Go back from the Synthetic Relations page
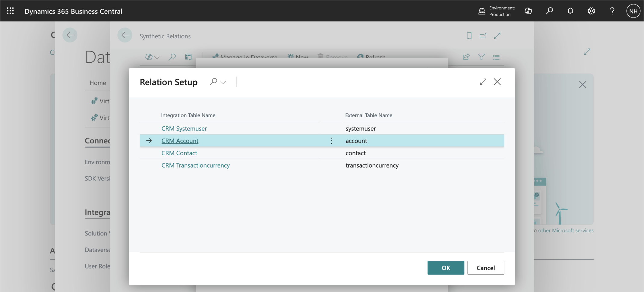The height and width of the screenshot is (292, 644). (125, 35)
